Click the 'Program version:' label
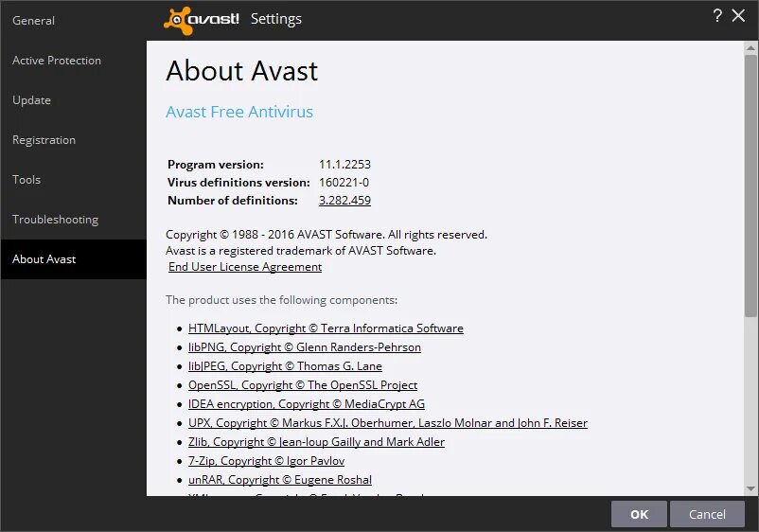The image size is (759, 532). pyautogui.click(x=216, y=164)
